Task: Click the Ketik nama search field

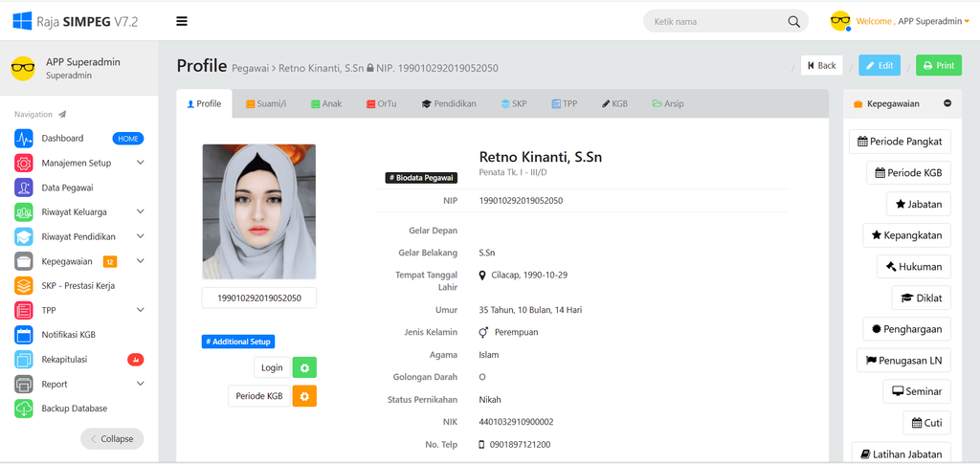Action: click(x=718, y=22)
